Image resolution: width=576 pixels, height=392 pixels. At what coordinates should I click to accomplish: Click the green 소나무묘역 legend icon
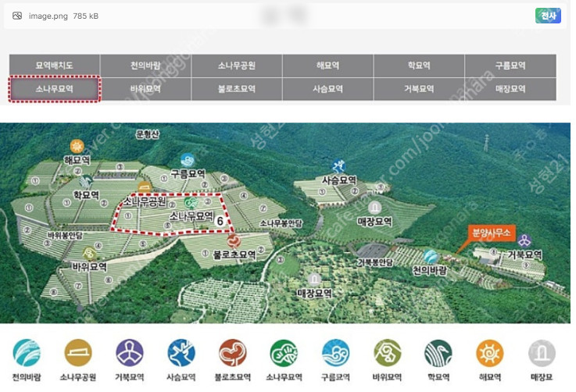pyautogui.click(x=284, y=353)
